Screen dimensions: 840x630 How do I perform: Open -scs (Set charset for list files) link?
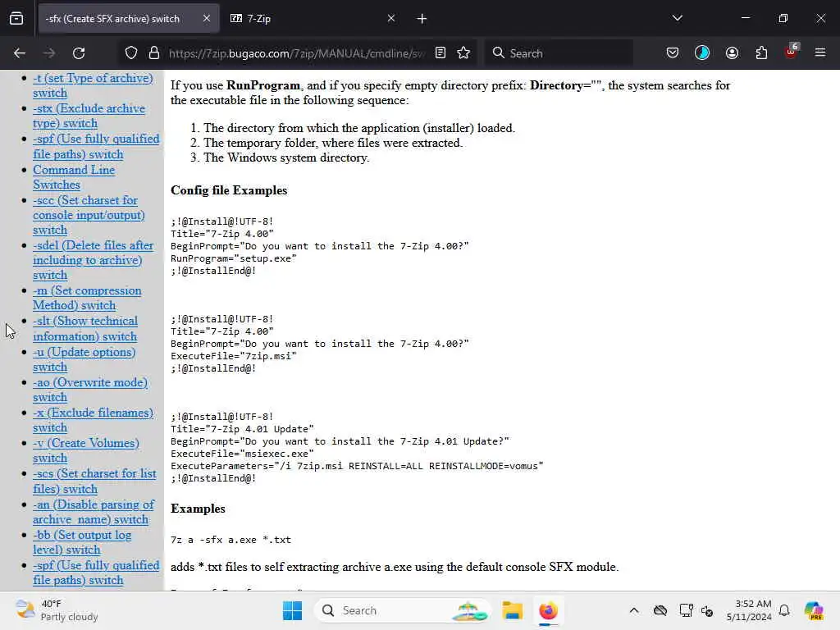[x=95, y=481]
